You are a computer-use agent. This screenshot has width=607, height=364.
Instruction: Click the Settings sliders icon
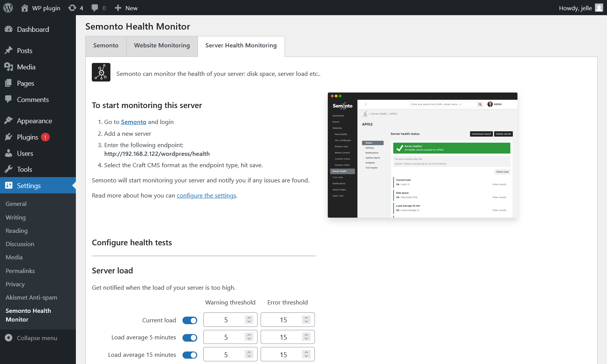[x=8, y=185]
